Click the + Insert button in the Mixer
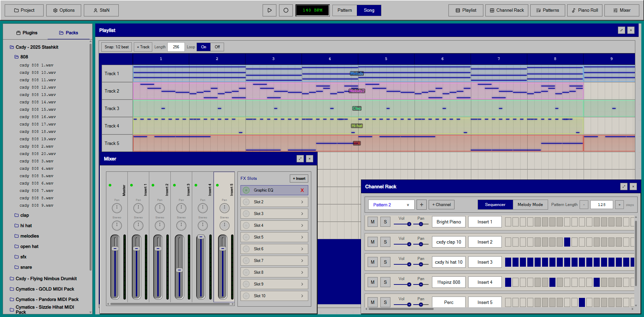This screenshot has width=644, height=317. coord(299,178)
